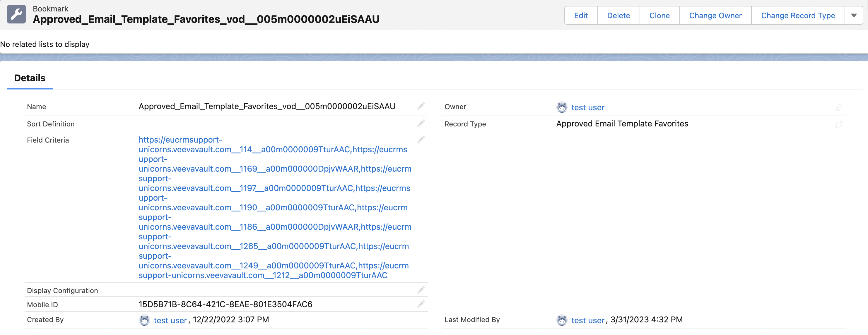868x335 pixels.
Task: Click the edit pencil for Display Configuration
Action: click(421, 290)
